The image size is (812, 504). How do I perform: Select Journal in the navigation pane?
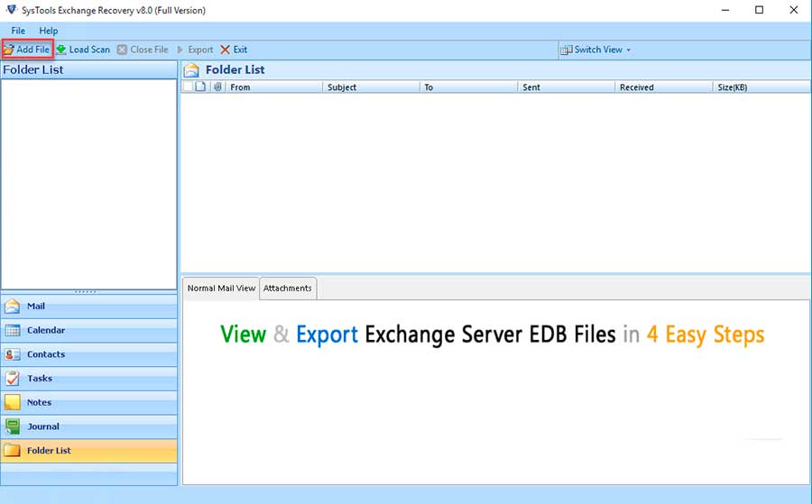[89, 426]
